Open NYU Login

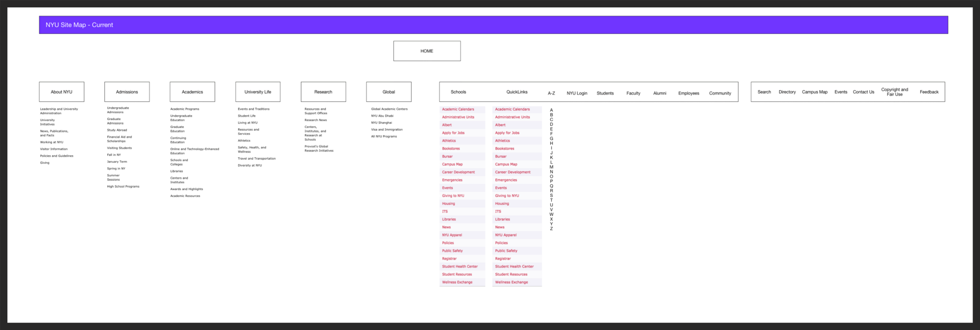[577, 93]
